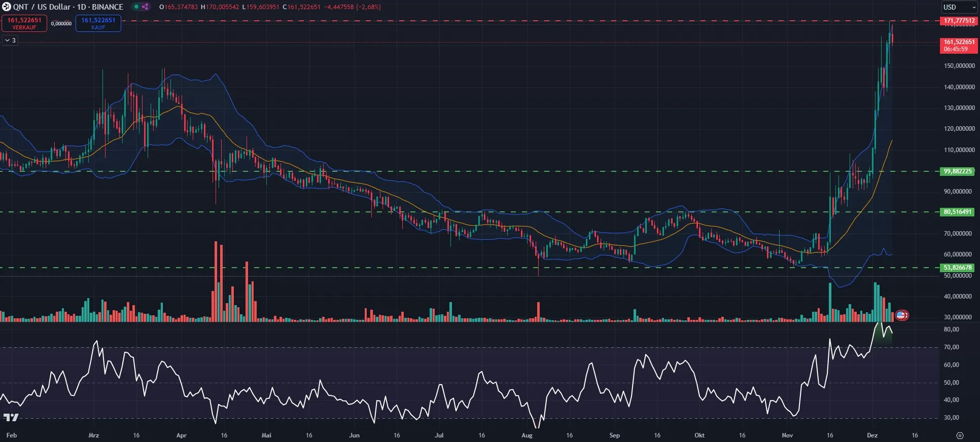Click the QNT coin logo icon
This screenshot has width=980, height=442.
[x=7, y=7]
